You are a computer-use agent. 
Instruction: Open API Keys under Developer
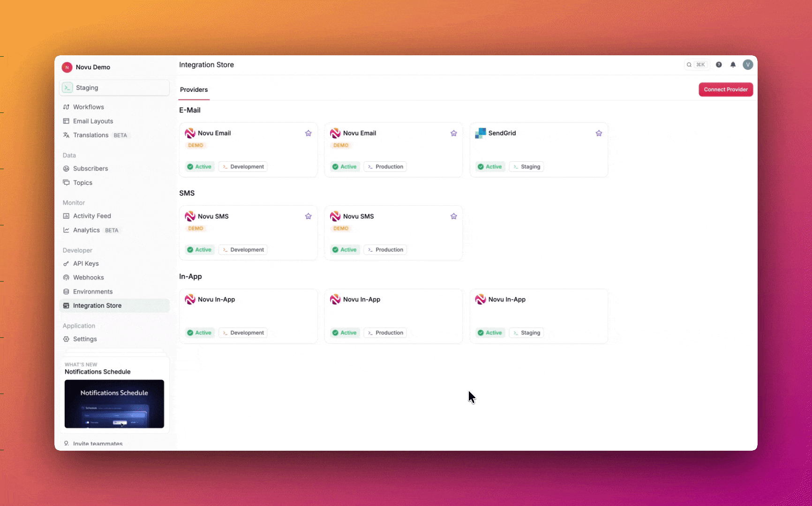(x=86, y=263)
